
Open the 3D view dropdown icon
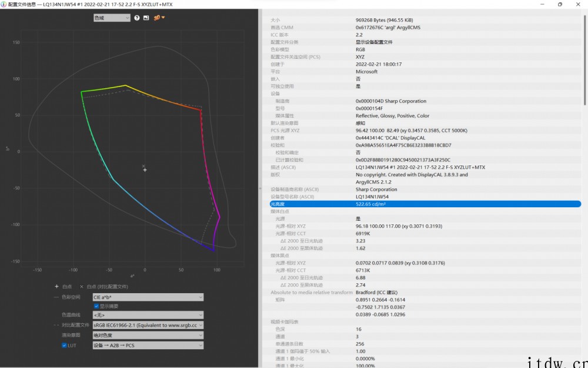tap(159, 18)
